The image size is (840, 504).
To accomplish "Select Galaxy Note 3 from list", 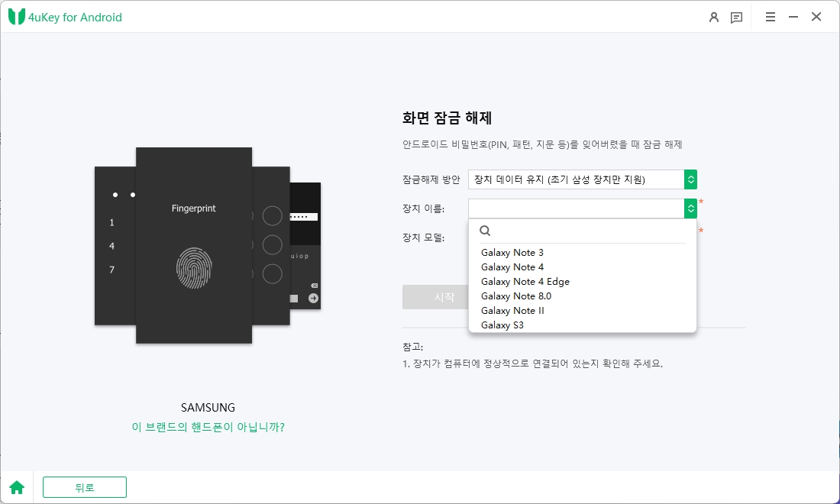I will tap(512, 252).
